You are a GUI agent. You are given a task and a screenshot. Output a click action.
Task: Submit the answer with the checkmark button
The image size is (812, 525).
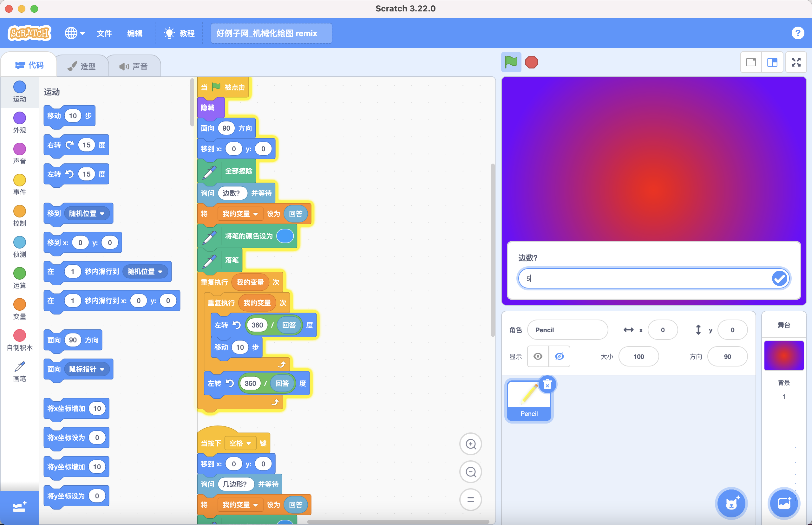[x=780, y=278]
